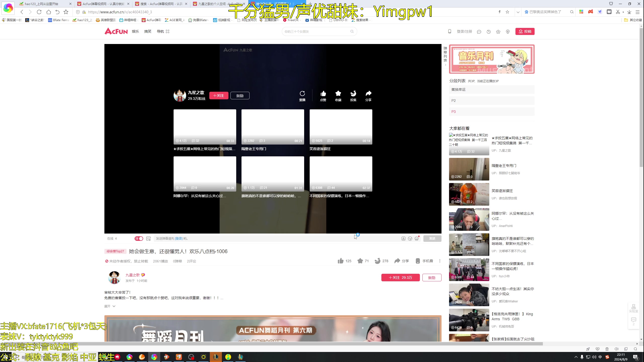
Task: Open the mobile app phone icon in header
Action: [450, 31]
